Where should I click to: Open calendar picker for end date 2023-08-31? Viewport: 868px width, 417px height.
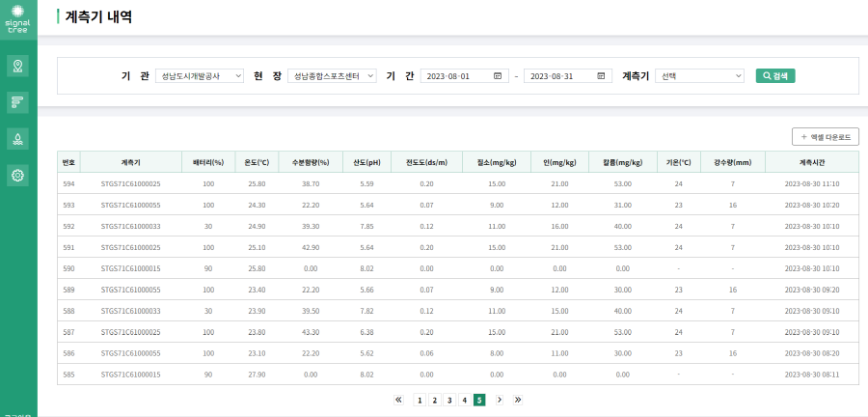point(602,76)
